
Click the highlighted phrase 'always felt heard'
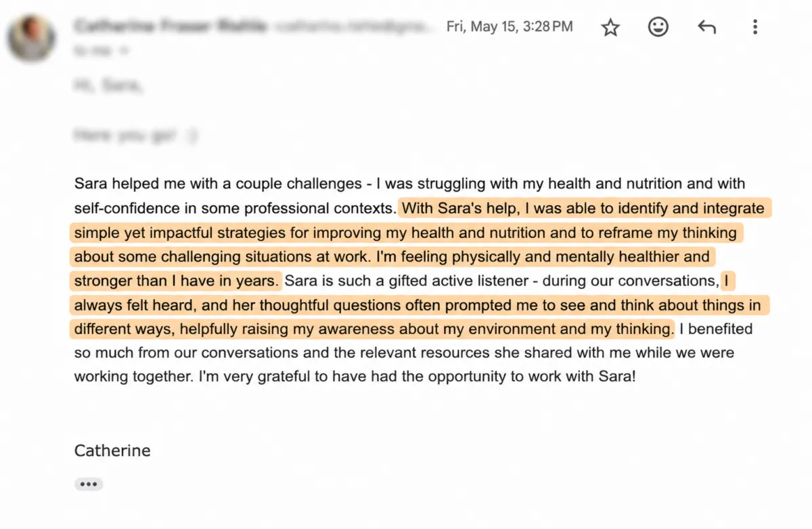tap(133, 305)
